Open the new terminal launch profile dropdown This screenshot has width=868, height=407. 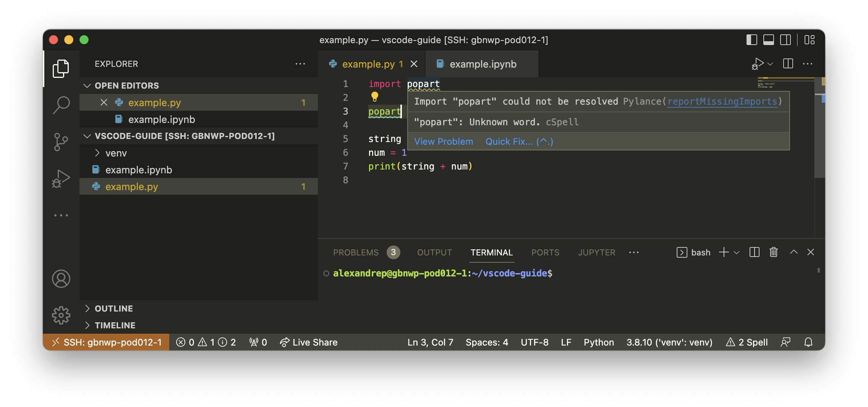click(737, 252)
